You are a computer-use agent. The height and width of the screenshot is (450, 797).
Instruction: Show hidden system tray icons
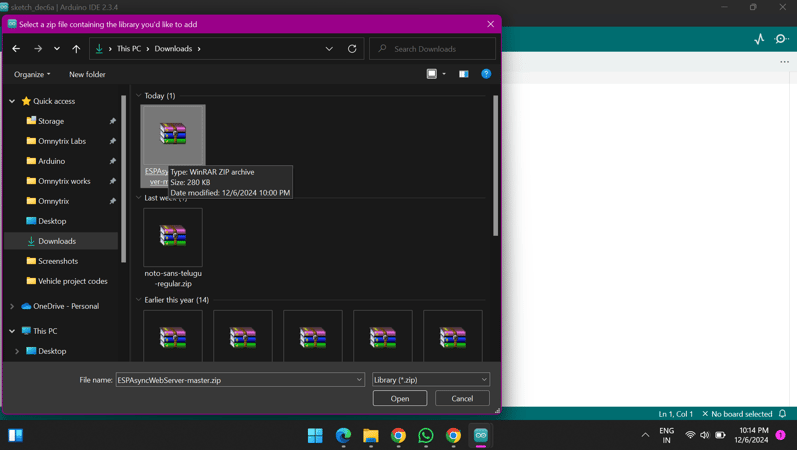point(645,435)
